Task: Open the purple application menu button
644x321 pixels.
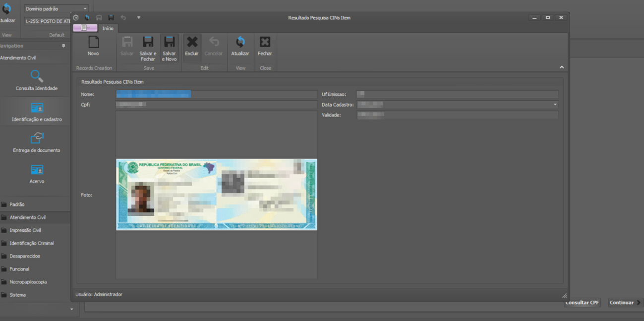Action: [85, 28]
